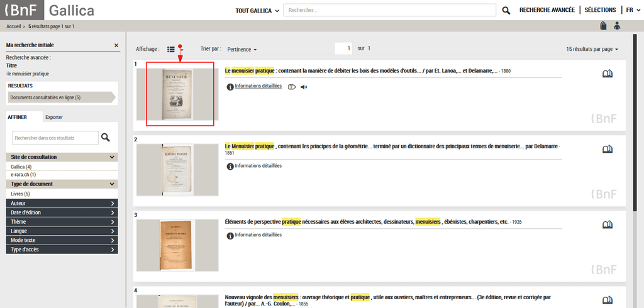This screenshot has width=644, height=308.
Task: Select Documents consultables en ligne (5)
Action: coord(62,97)
